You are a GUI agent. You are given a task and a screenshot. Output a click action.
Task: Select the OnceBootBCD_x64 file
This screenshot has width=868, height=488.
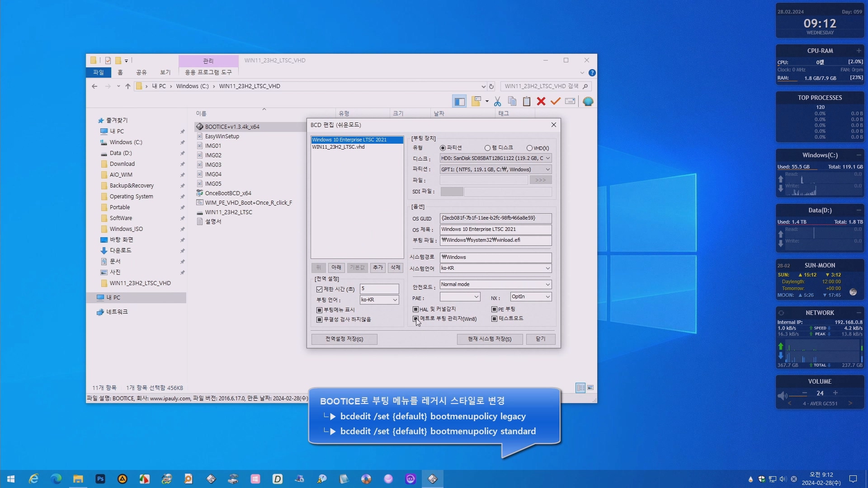coord(228,193)
